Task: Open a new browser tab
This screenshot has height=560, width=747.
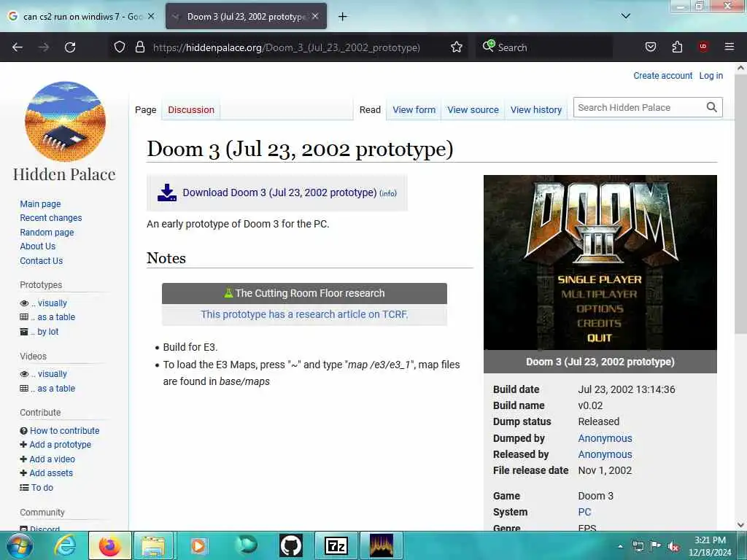Action: coord(343,17)
